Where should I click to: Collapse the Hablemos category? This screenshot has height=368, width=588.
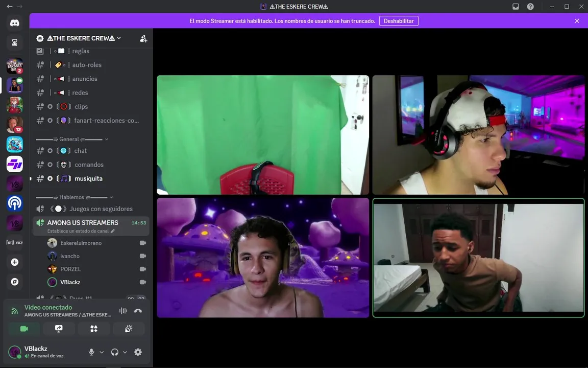click(x=74, y=197)
